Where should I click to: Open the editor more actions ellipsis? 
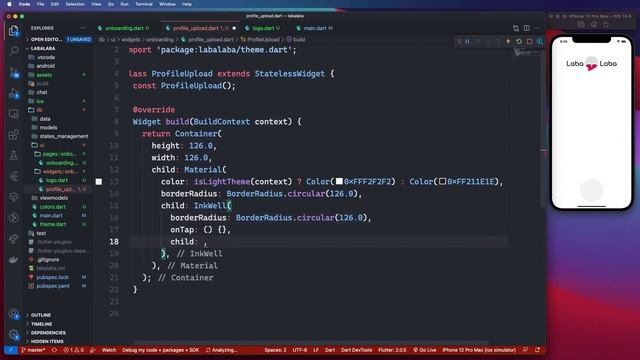click(537, 28)
